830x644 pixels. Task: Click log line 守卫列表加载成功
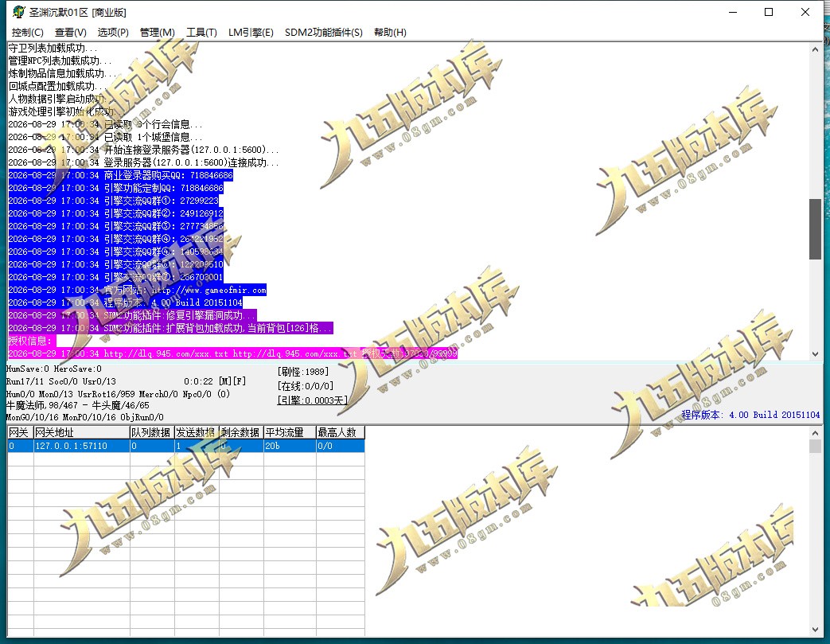point(53,49)
